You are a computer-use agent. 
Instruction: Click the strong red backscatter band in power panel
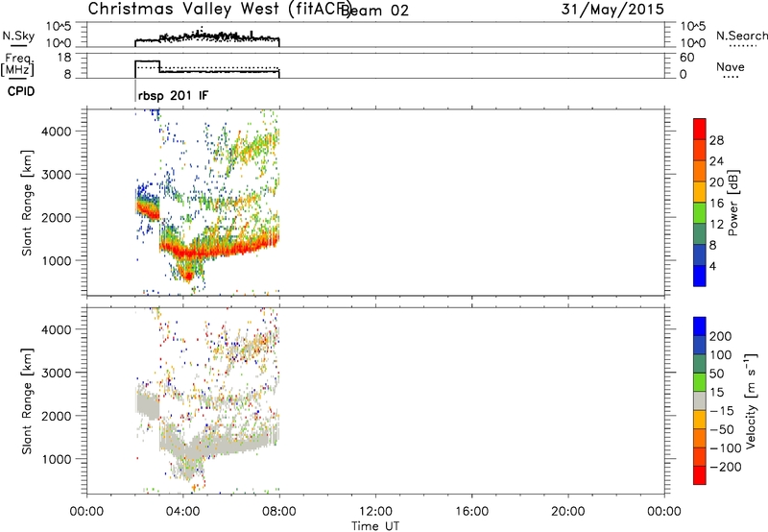221,251
